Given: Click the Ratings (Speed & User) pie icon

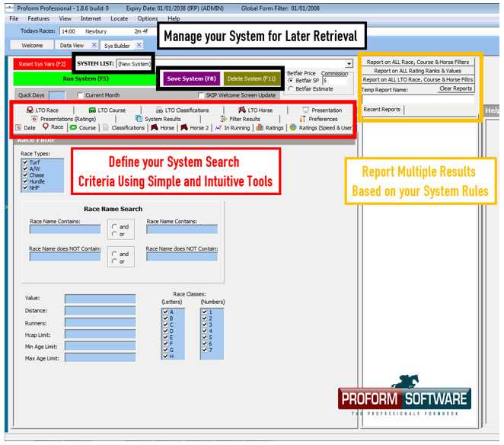Looking at the screenshot, I should tap(293, 127).
